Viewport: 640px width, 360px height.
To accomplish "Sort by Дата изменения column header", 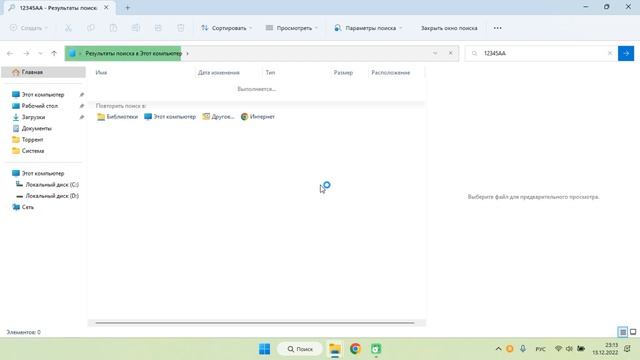I will [x=219, y=73].
